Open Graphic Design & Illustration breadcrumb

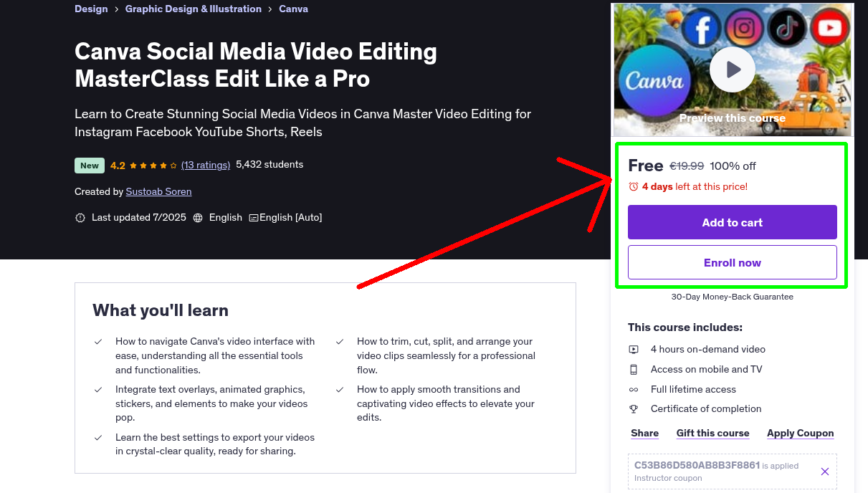pos(194,9)
